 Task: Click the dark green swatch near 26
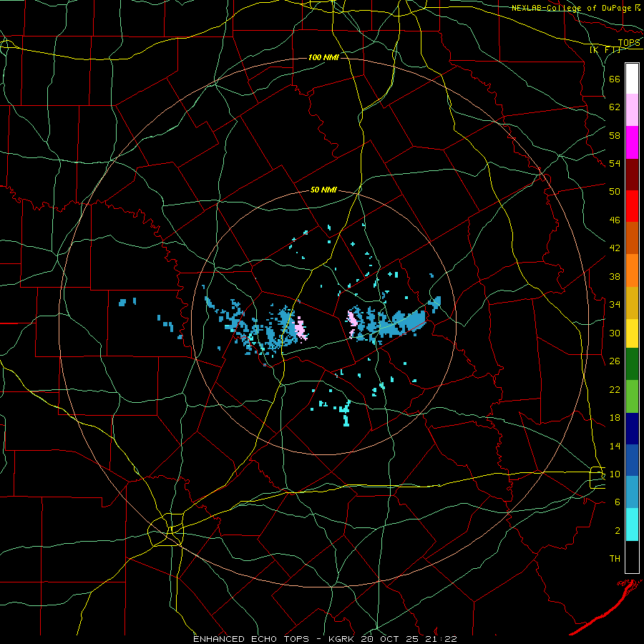632,364
